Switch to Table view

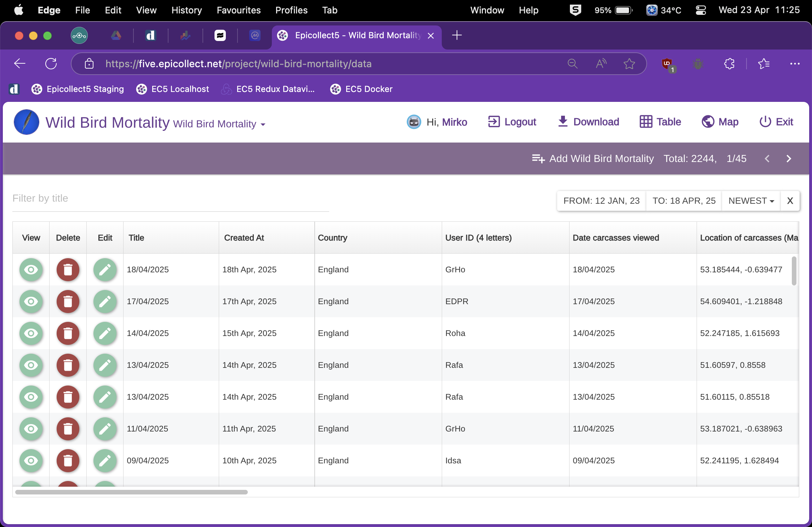coord(660,122)
